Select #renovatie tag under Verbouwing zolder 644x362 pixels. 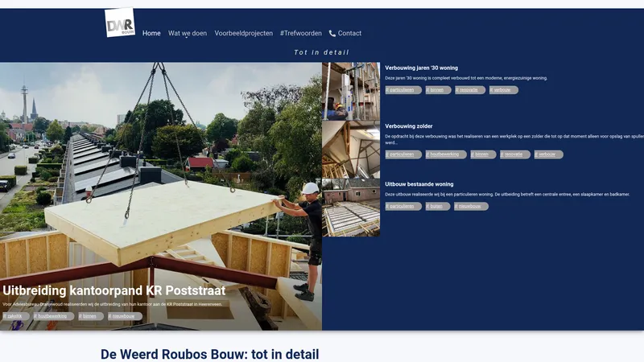pos(515,154)
